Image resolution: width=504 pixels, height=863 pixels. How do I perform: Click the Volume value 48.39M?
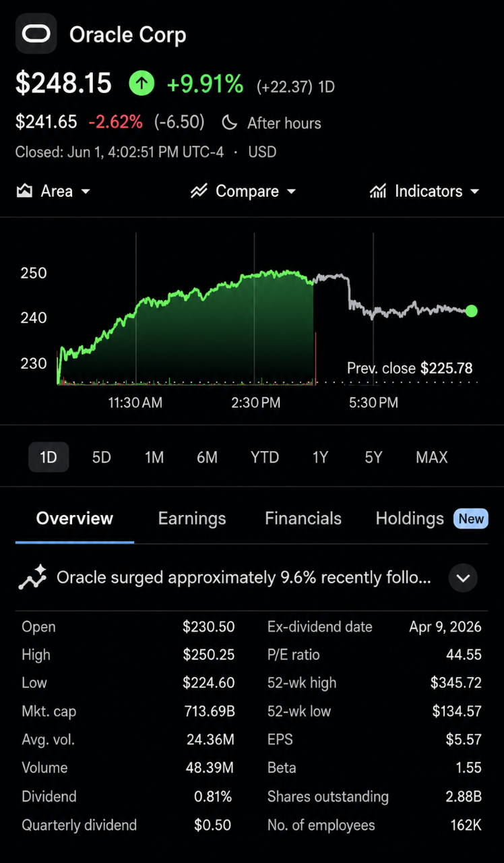tap(210, 768)
